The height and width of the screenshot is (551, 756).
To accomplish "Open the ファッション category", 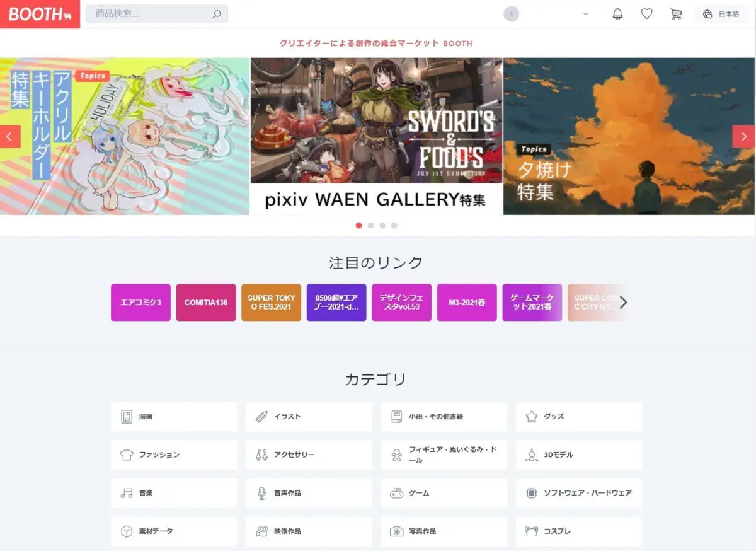I will pyautogui.click(x=174, y=455).
